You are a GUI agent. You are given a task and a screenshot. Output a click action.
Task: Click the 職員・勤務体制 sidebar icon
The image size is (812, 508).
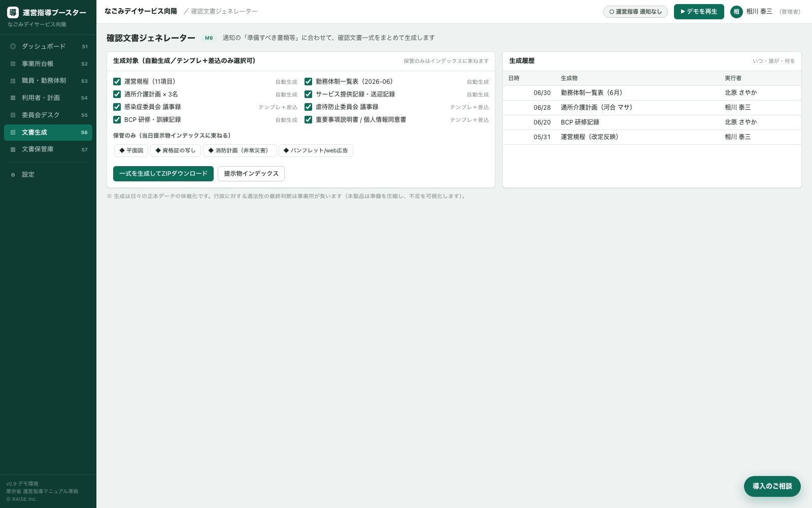pos(13,81)
